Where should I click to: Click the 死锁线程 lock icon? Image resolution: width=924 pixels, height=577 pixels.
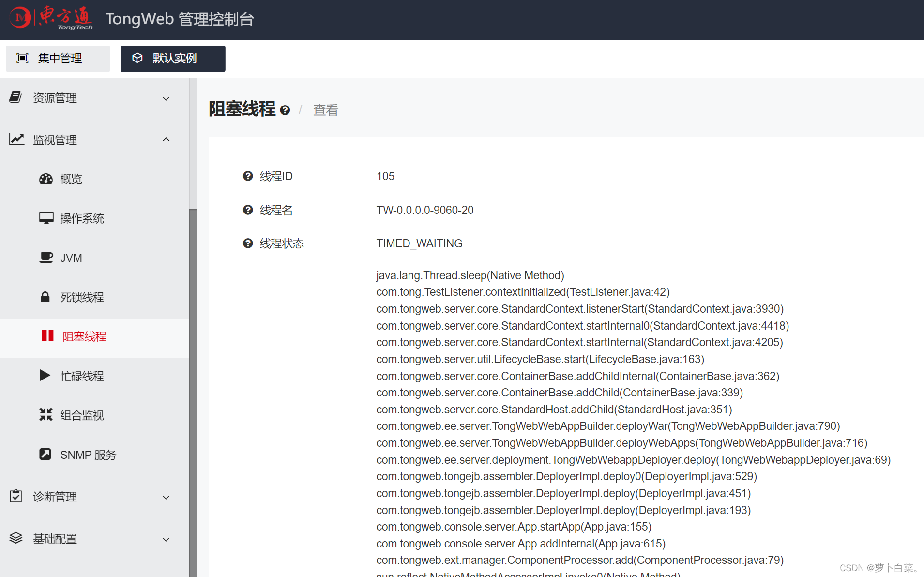tap(46, 297)
